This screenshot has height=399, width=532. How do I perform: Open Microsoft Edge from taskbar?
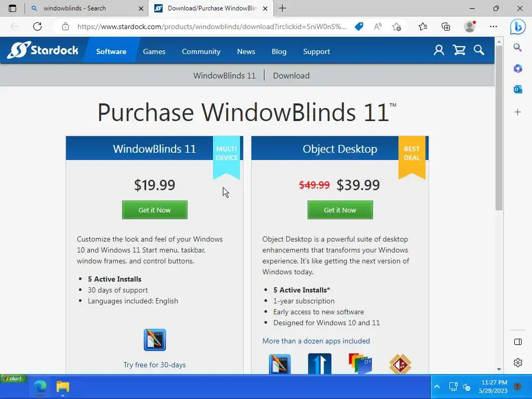pos(40,387)
